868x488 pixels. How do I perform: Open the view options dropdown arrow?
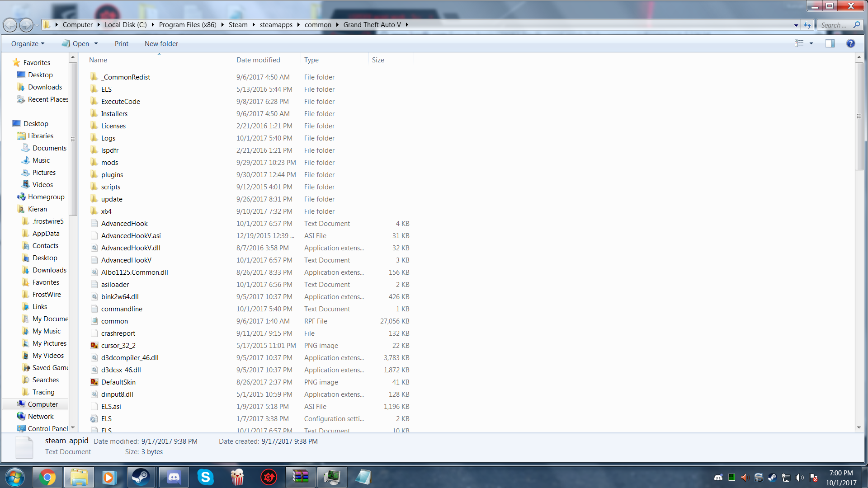[811, 43]
